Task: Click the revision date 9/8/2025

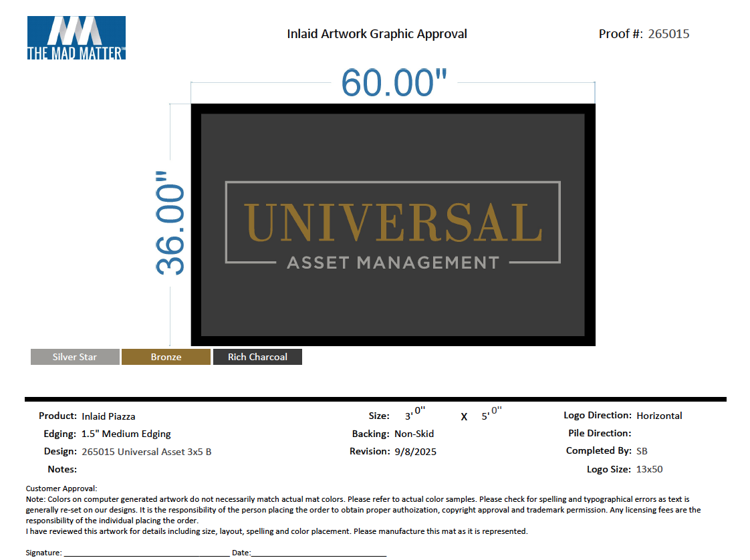Action: (x=416, y=452)
